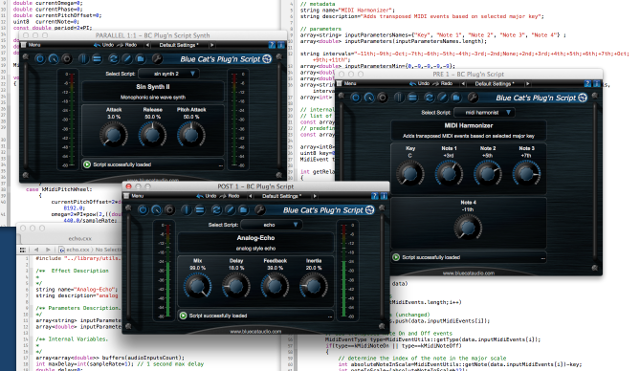The height and width of the screenshot is (371, 640).
Task: Go to next preset arrow in POST 1 window
Action: [x=315, y=196]
